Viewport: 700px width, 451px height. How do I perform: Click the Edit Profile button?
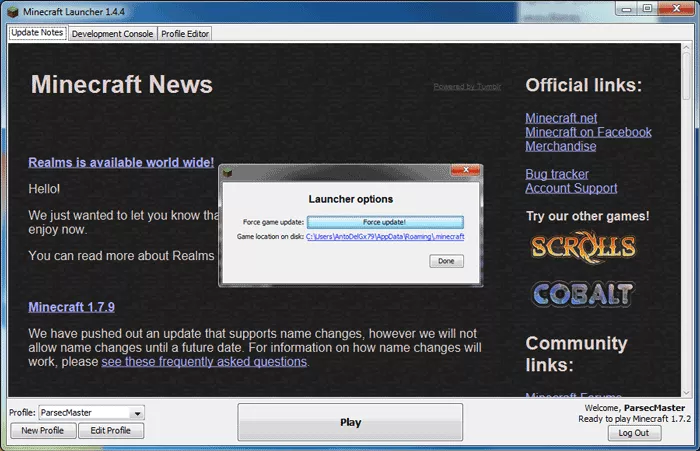pos(111,430)
